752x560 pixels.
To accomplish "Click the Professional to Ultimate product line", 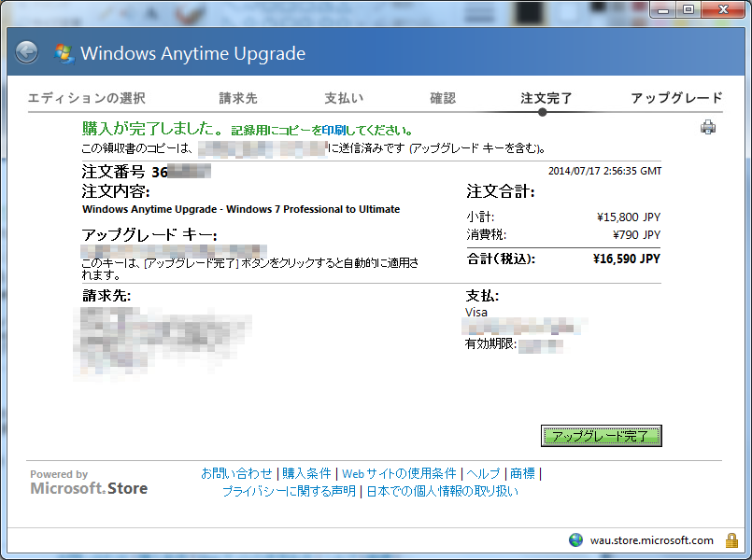I will [x=241, y=209].
